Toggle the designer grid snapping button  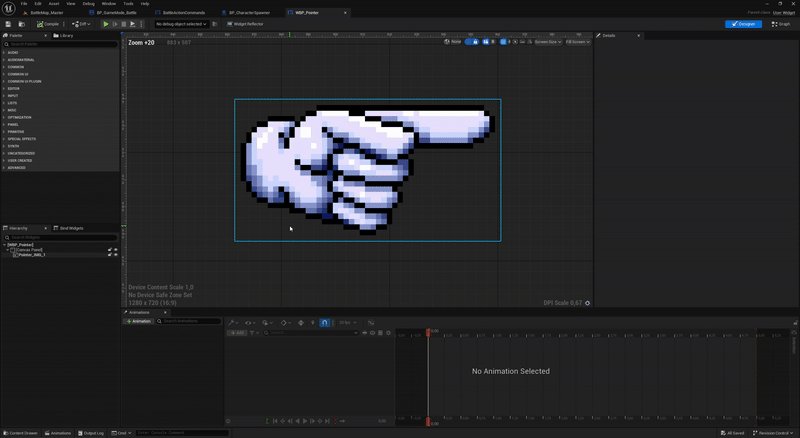504,42
